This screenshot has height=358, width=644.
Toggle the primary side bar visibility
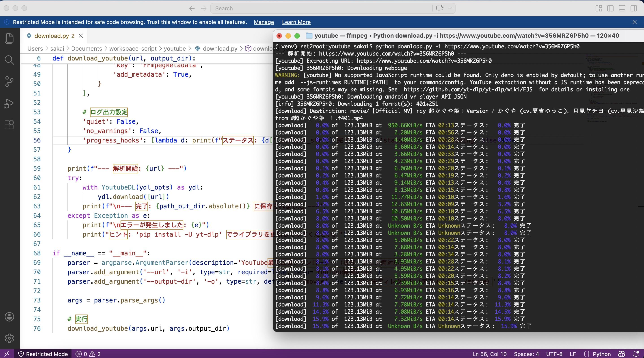coord(610,8)
